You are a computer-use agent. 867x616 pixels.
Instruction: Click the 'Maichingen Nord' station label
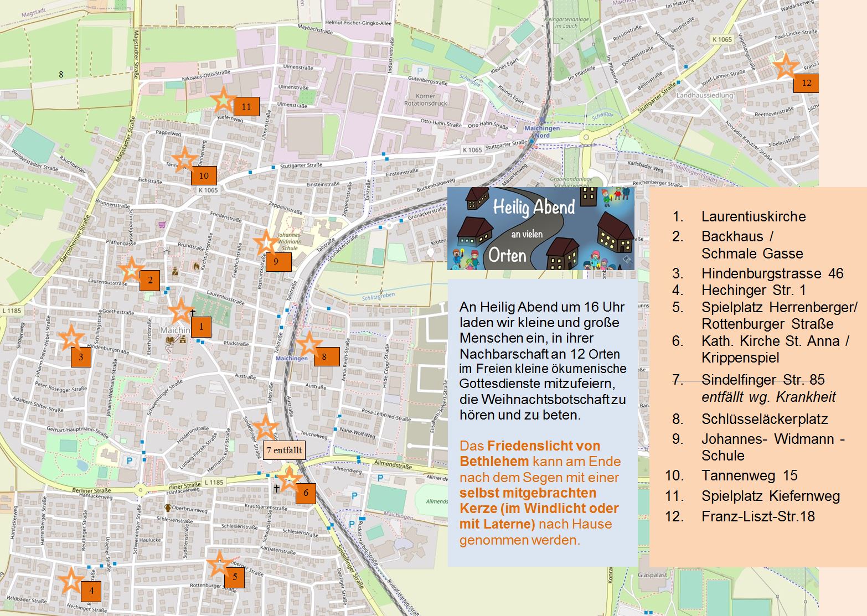(x=542, y=132)
